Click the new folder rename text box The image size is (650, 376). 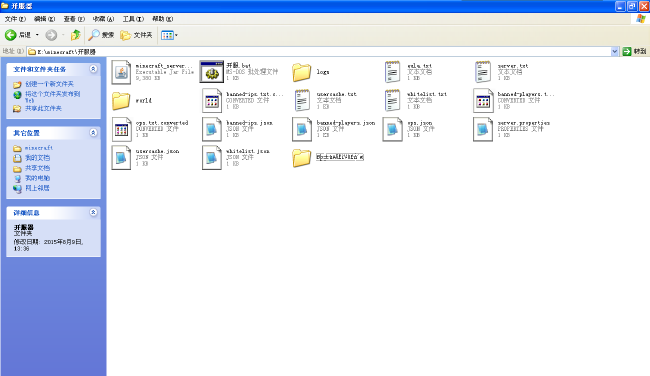(x=340, y=157)
